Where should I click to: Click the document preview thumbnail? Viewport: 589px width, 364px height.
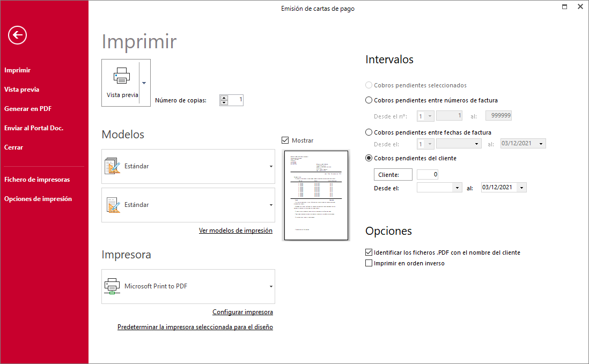pyautogui.click(x=316, y=195)
